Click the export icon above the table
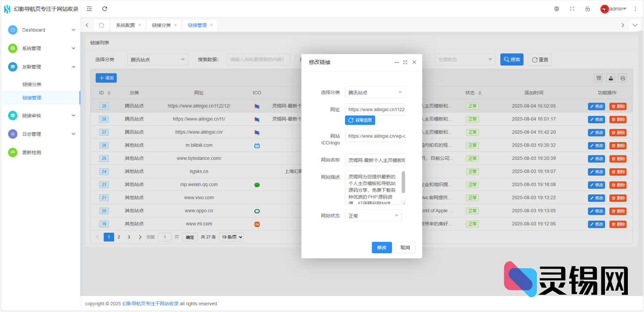644x312 pixels. coord(611,78)
